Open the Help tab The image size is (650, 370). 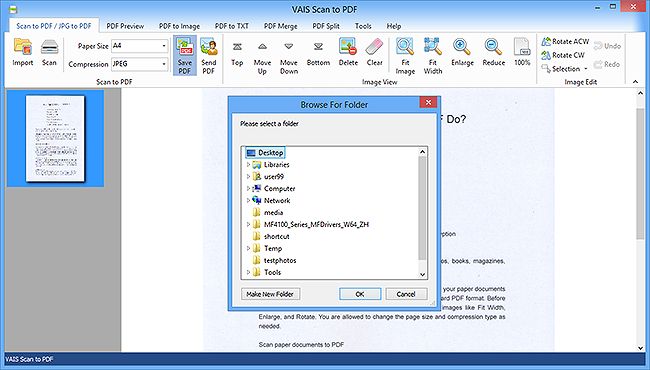tap(394, 26)
